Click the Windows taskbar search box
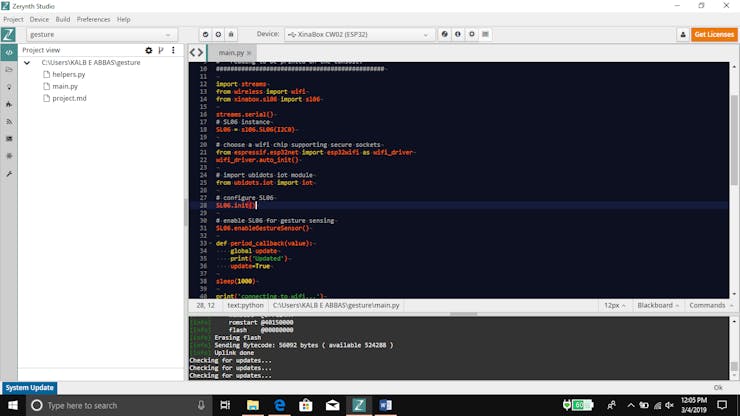740x416 pixels. tap(120, 405)
